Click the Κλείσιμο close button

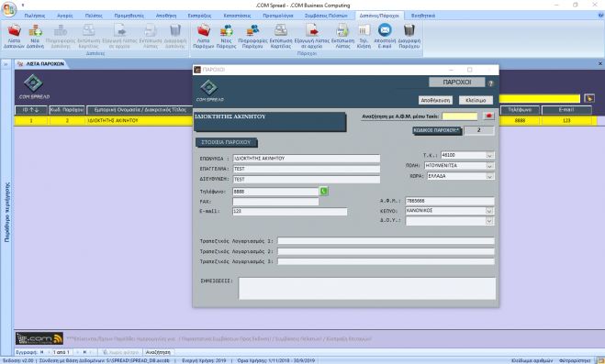[x=476, y=100]
